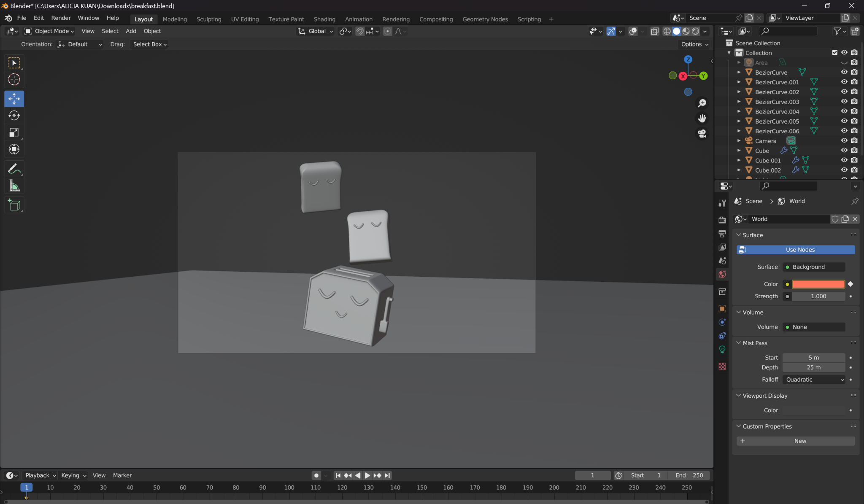
Task: Toggle eye visibility for Cube.001
Action: (x=844, y=160)
